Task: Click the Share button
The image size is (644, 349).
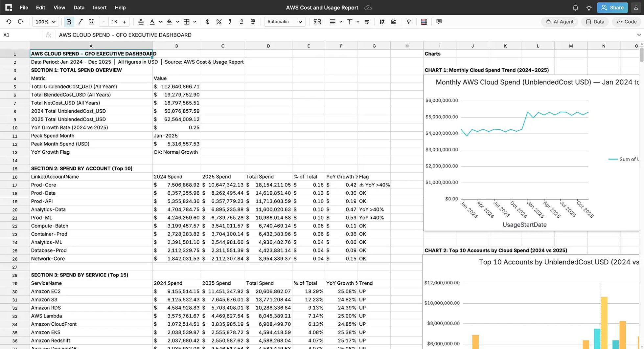Action: 612,8
